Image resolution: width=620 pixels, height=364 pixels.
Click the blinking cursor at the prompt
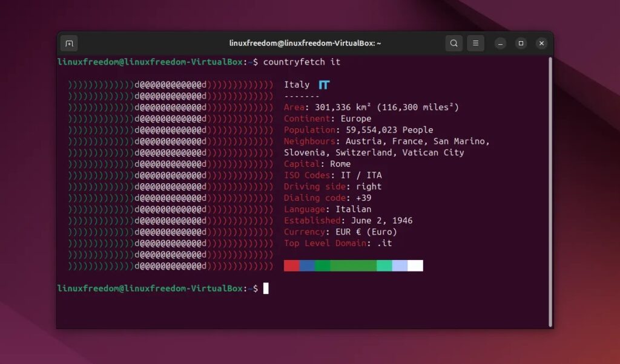(266, 288)
